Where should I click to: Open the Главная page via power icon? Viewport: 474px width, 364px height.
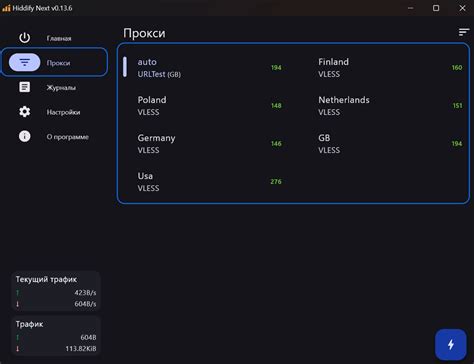coord(24,38)
